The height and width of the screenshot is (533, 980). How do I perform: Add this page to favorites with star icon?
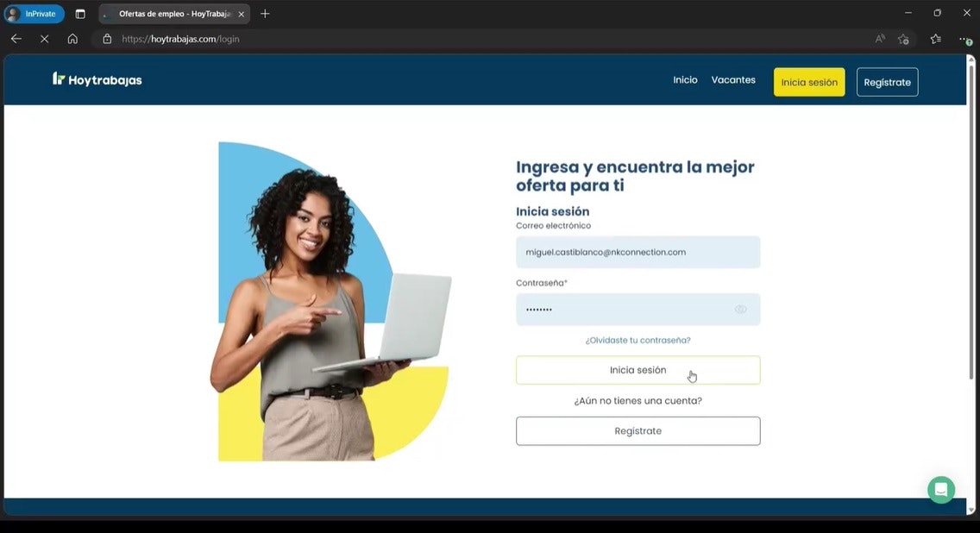pyautogui.click(x=902, y=39)
